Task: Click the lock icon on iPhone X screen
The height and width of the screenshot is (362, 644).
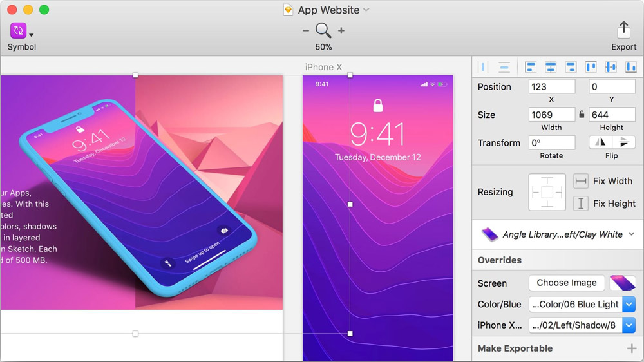Action: (378, 105)
